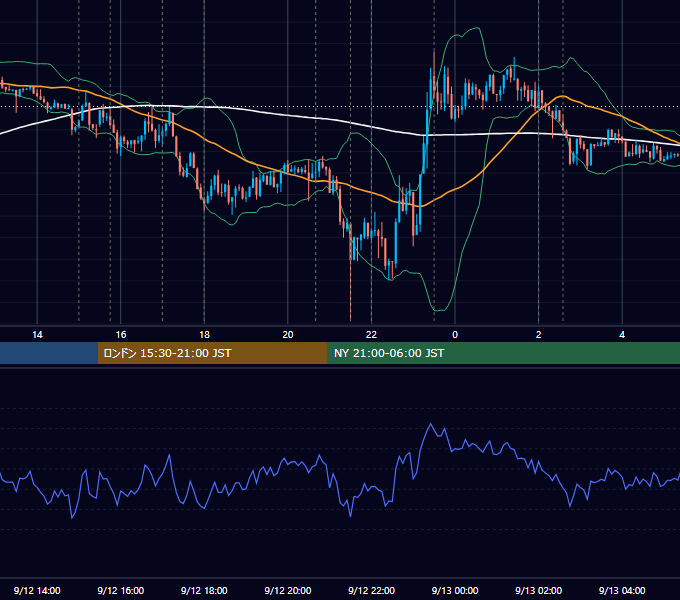Click the 16 hour label on time axis
The image size is (680, 600).
click(x=121, y=335)
